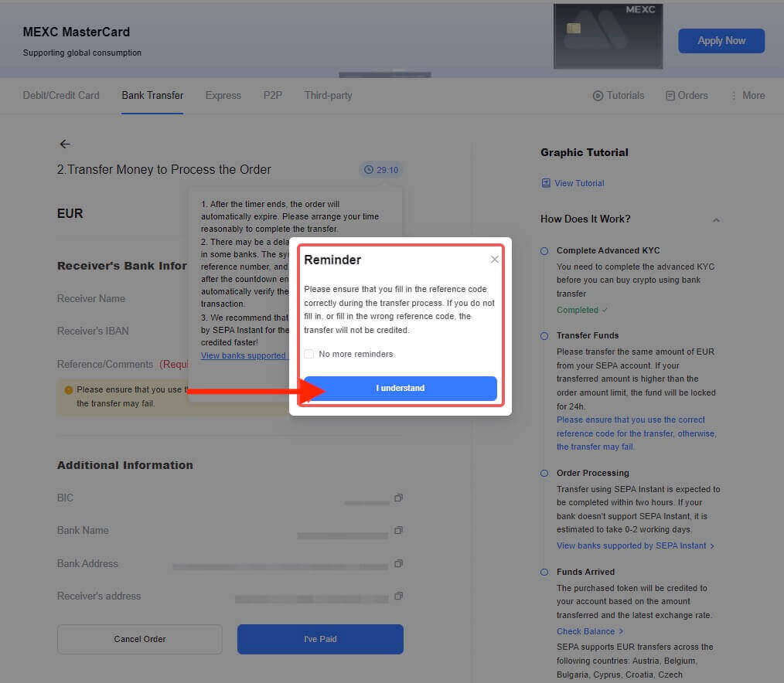
Task: Click the orange warning icon
Action: [69, 389]
